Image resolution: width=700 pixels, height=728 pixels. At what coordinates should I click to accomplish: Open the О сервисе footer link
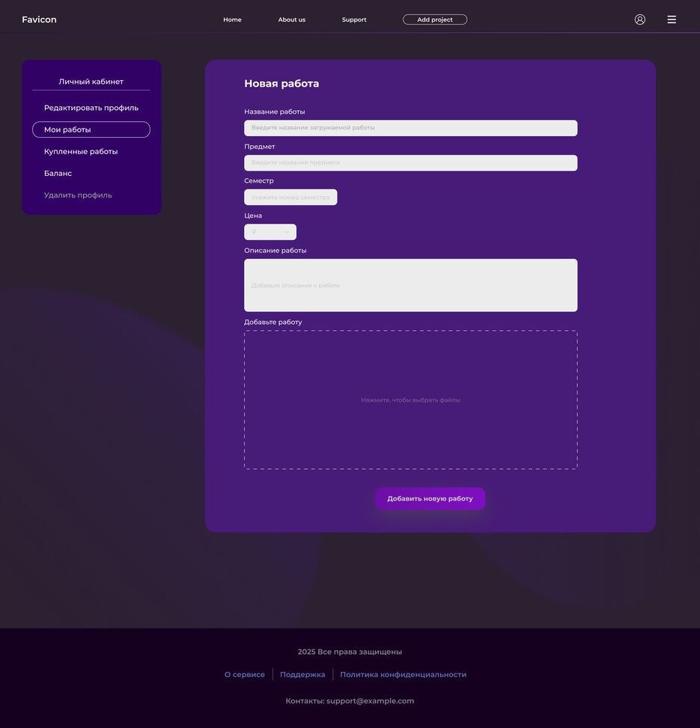[x=244, y=675]
